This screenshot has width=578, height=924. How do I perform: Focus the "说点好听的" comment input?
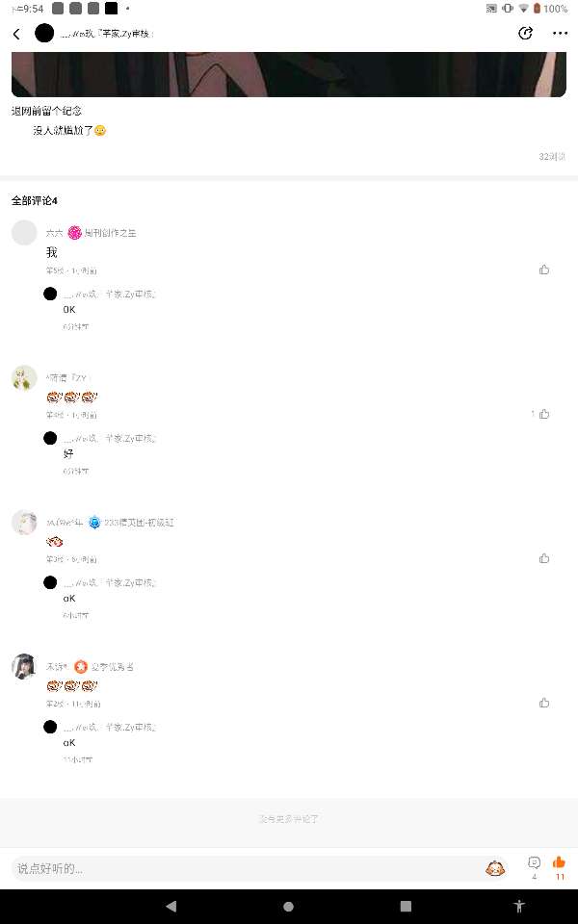[248, 868]
